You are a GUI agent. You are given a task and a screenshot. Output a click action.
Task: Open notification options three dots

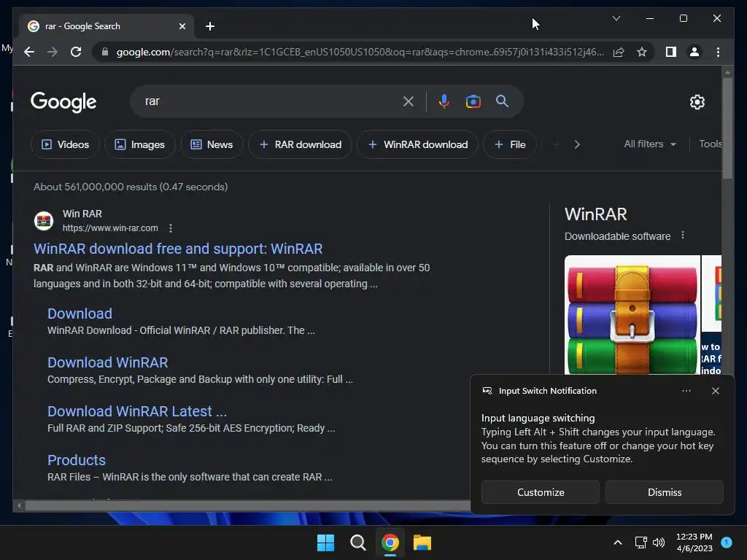click(x=686, y=391)
